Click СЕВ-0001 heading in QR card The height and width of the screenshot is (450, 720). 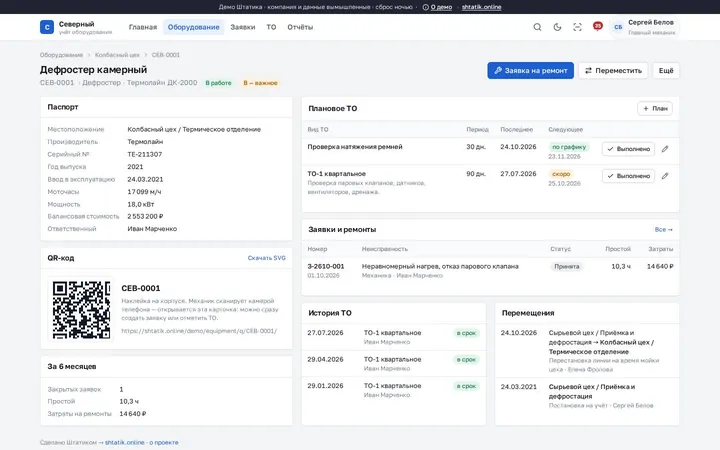(x=141, y=288)
